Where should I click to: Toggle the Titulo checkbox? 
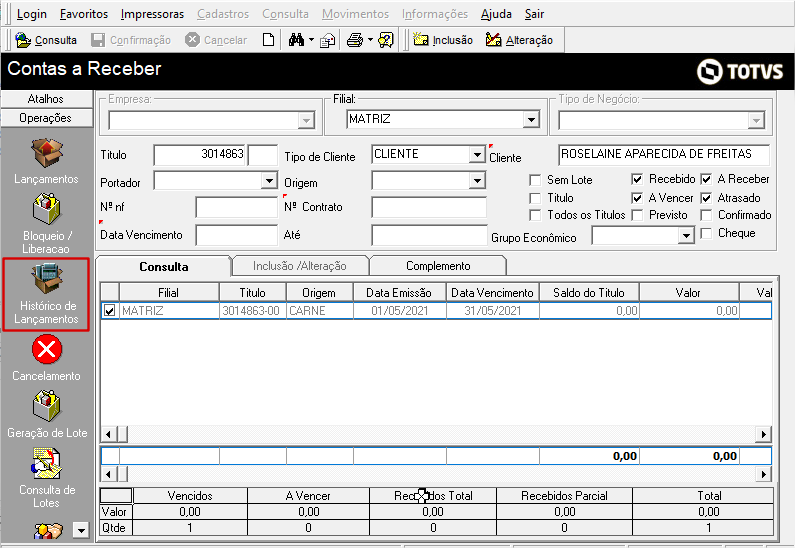click(x=535, y=198)
